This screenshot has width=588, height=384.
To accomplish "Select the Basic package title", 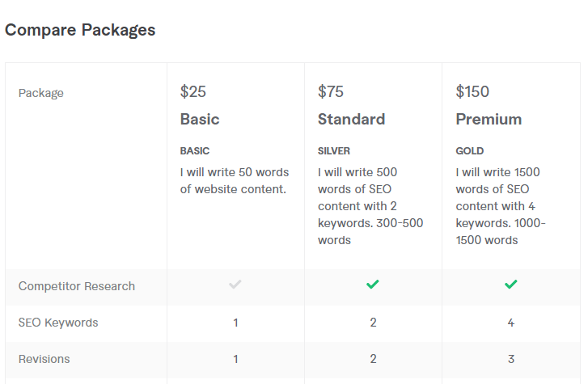I will tap(200, 119).
